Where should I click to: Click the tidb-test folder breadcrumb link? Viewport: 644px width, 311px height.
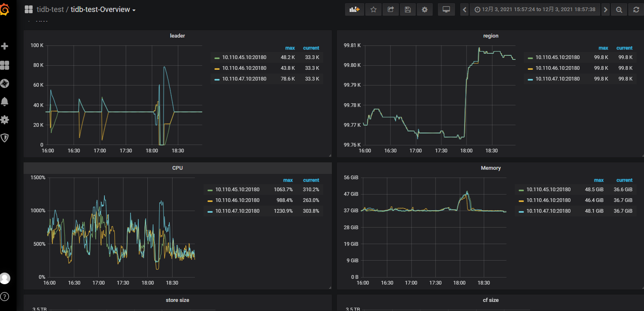[50, 9]
